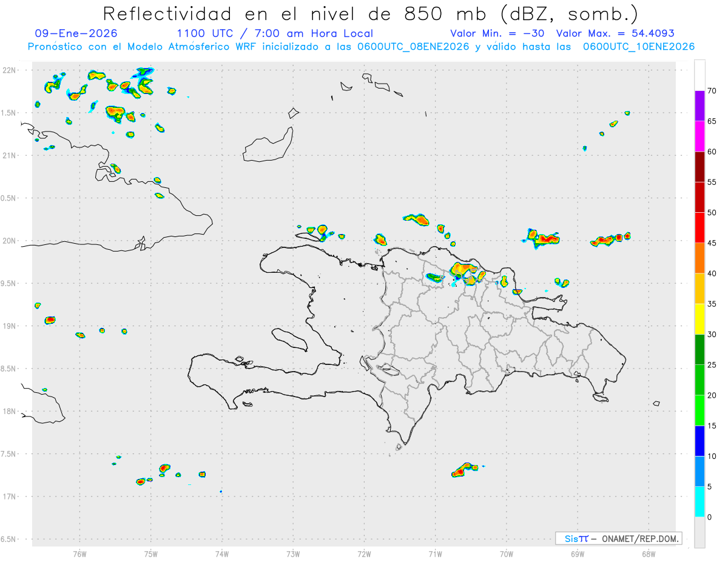Screen dimensions: 728x562
Task: Click the '22N' latitude label
Action: 9,70
